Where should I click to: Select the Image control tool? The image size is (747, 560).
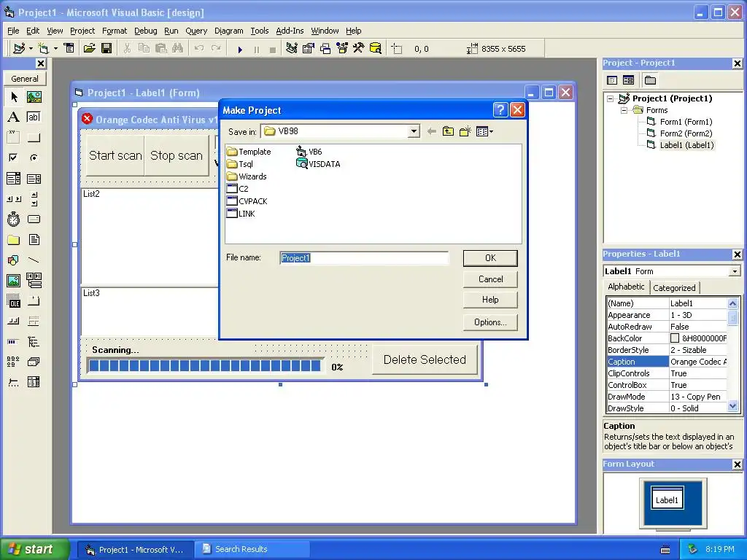(x=14, y=281)
